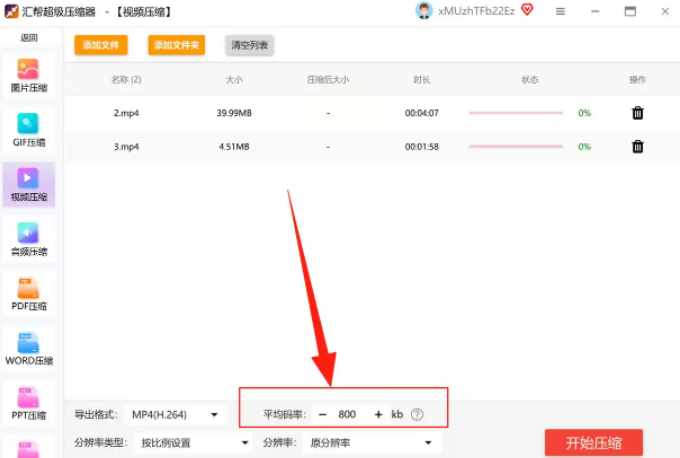Delete the 3.mp4 row with trash icon
Image resolution: width=680 pixels, height=458 pixels.
[638, 147]
